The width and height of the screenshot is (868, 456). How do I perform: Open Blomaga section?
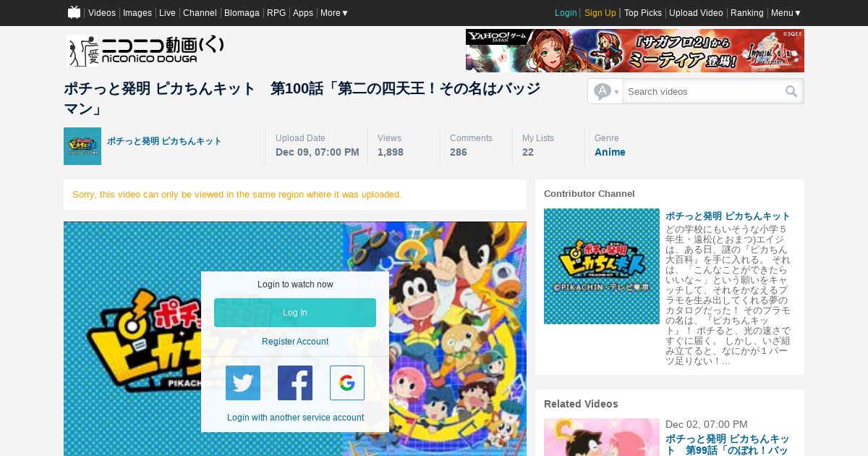[242, 13]
